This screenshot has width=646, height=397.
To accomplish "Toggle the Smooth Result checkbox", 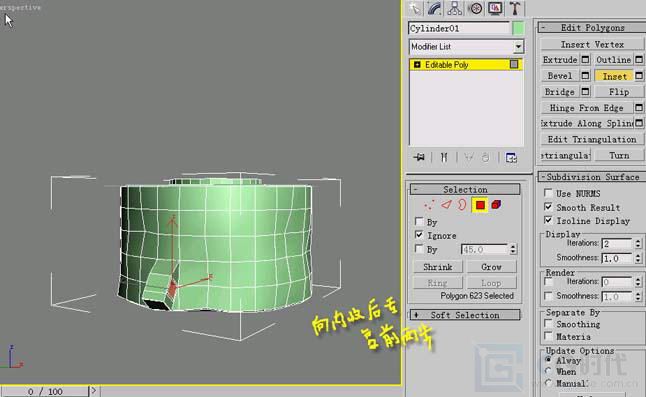I will tap(548, 207).
